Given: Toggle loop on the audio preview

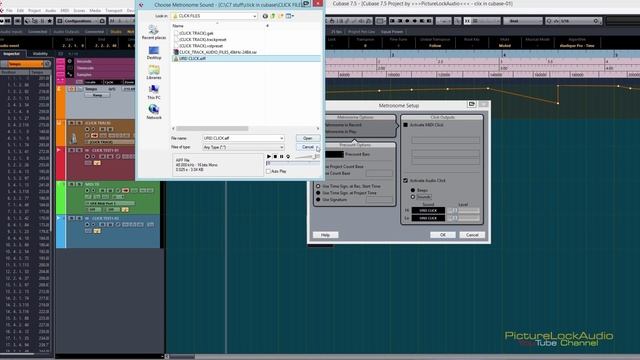Looking at the screenshot, I should pyautogui.click(x=288, y=156).
